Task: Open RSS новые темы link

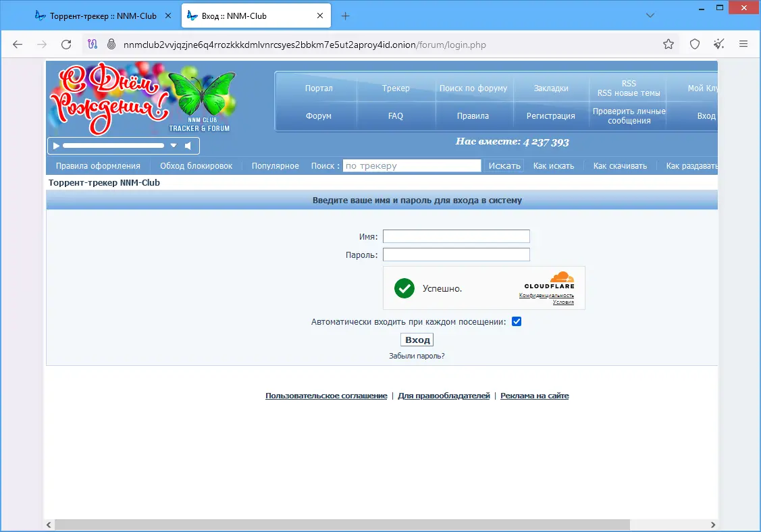Action: click(629, 93)
